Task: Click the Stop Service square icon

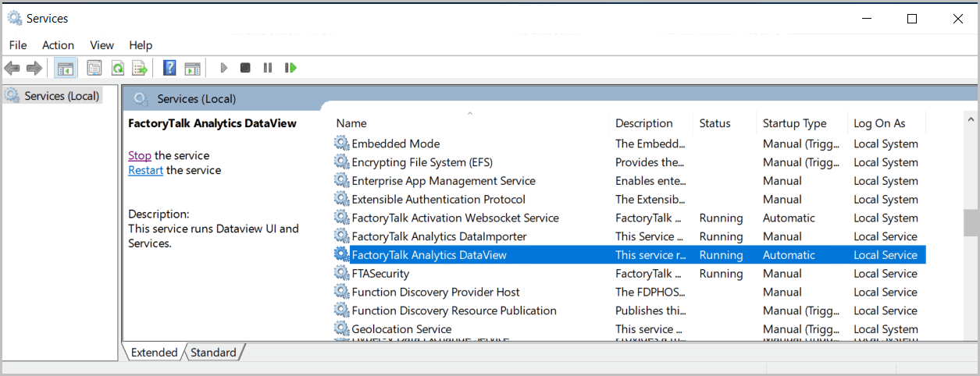Action: click(x=245, y=68)
